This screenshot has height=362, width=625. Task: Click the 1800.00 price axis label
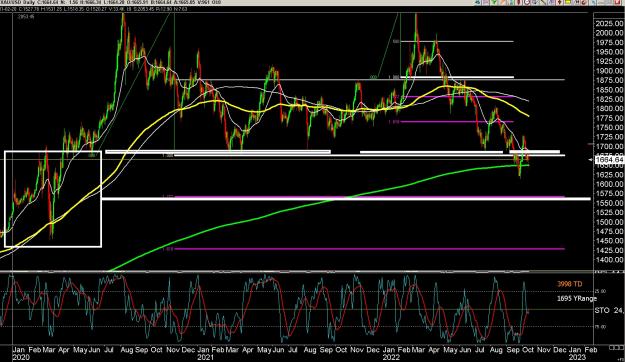click(609, 109)
